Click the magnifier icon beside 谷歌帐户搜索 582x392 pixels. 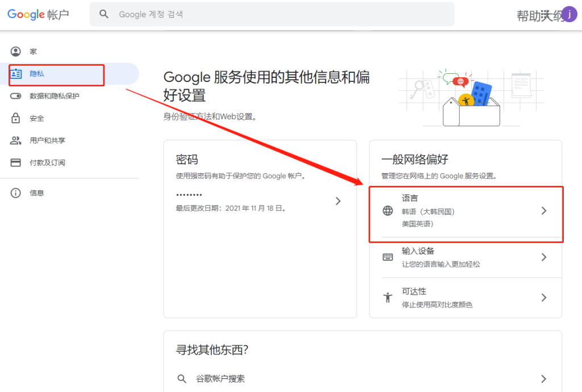(x=182, y=378)
